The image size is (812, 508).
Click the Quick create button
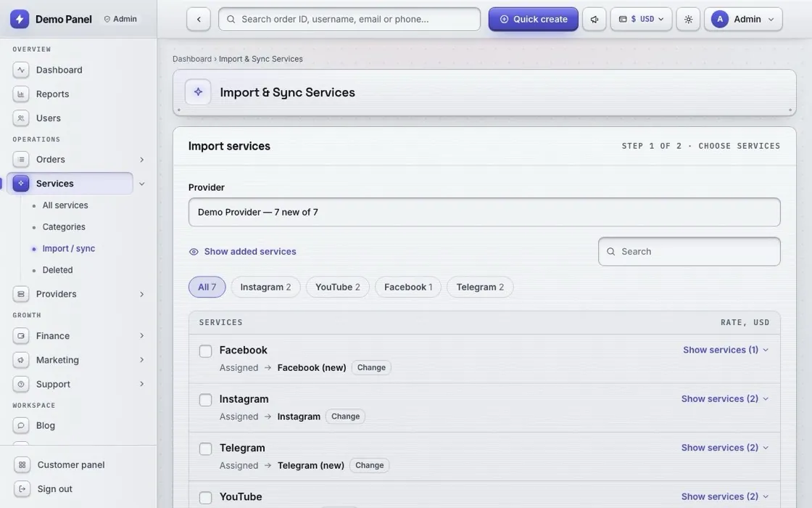click(x=534, y=19)
